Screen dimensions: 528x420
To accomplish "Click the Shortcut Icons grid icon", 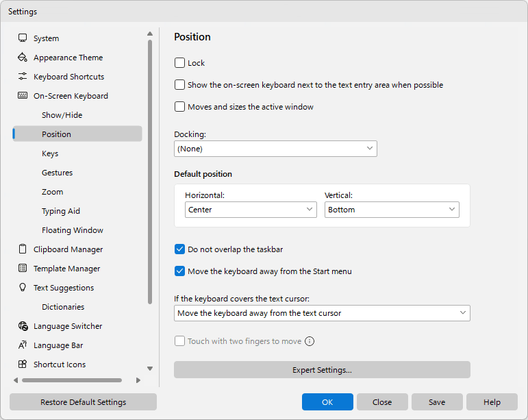I will [x=23, y=365].
